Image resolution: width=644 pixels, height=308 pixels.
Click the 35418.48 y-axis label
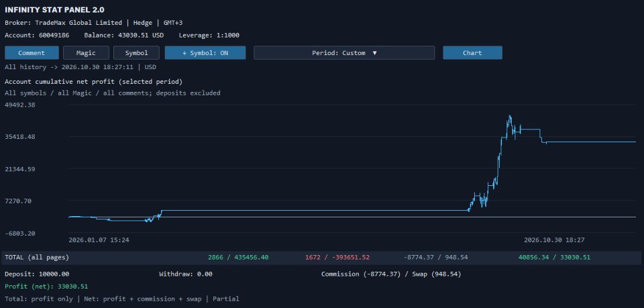coord(20,137)
